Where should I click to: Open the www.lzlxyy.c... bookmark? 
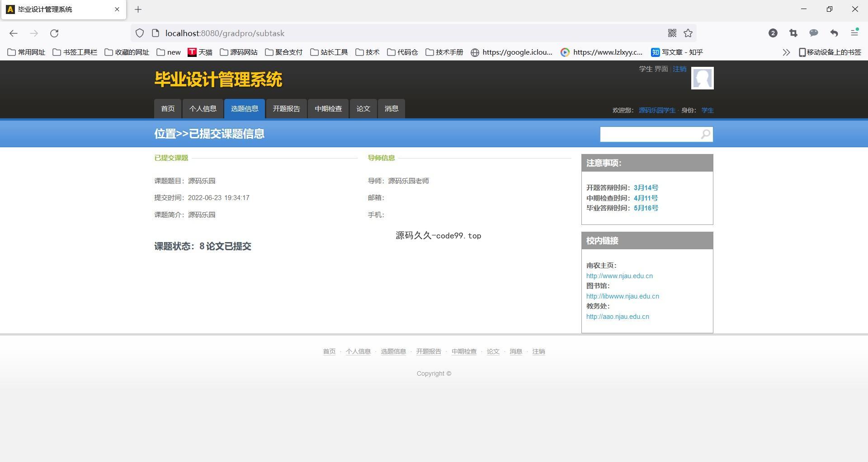pyautogui.click(x=602, y=52)
